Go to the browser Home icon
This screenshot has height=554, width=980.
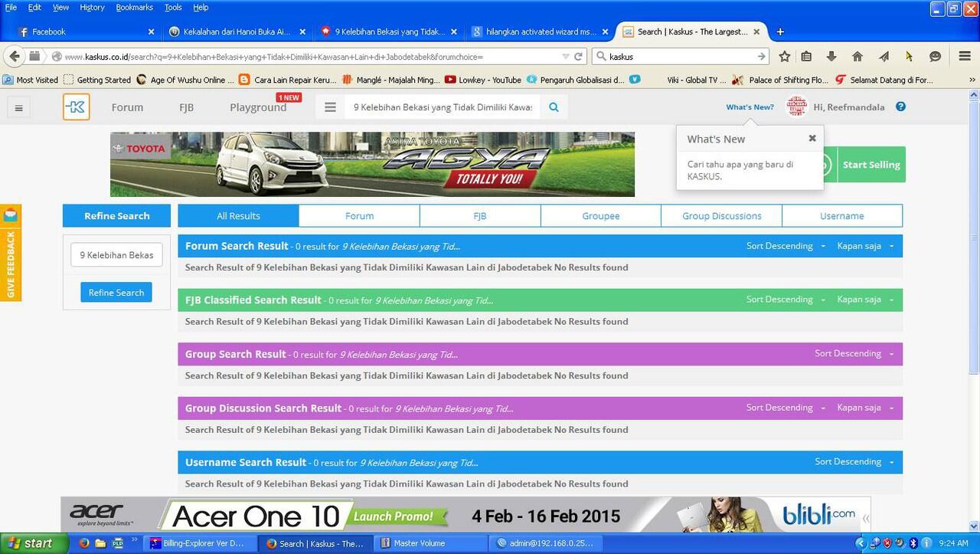(x=857, y=56)
